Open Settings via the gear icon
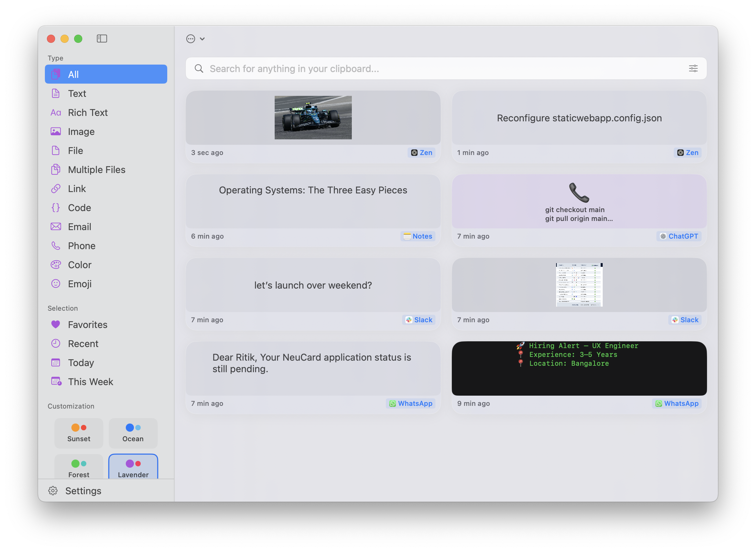 (x=53, y=490)
